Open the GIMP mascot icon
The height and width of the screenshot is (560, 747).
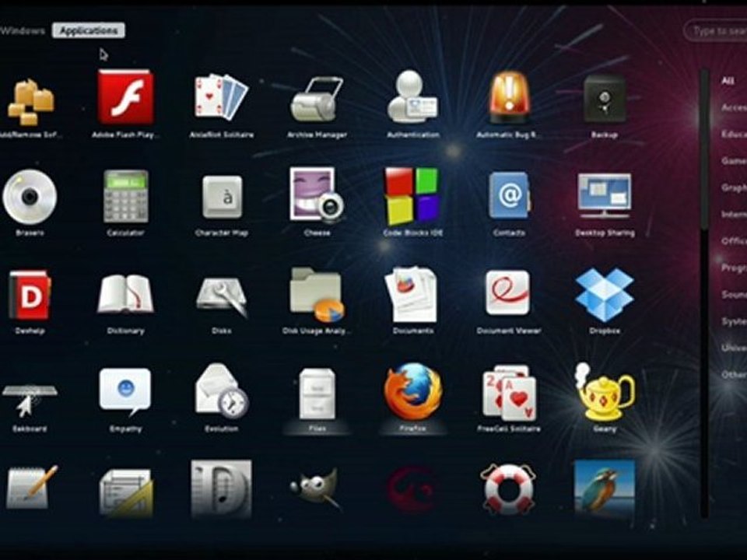tap(316, 488)
